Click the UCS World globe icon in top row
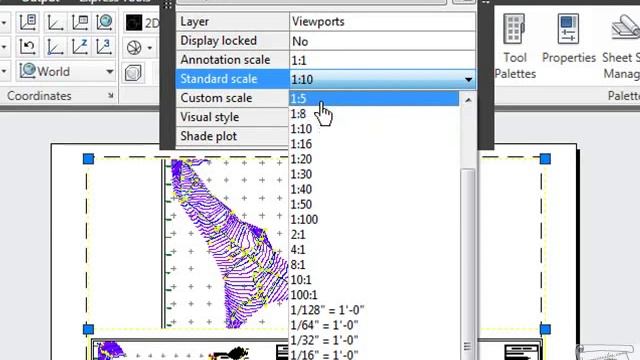The width and height of the screenshot is (640, 360). [104, 22]
